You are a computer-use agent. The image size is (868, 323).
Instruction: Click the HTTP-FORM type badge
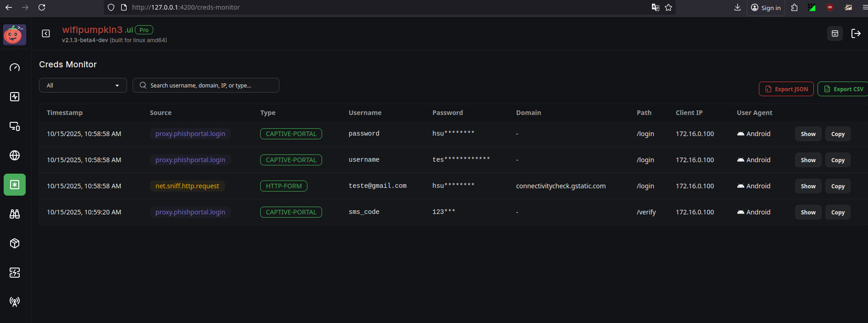[x=284, y=186]
